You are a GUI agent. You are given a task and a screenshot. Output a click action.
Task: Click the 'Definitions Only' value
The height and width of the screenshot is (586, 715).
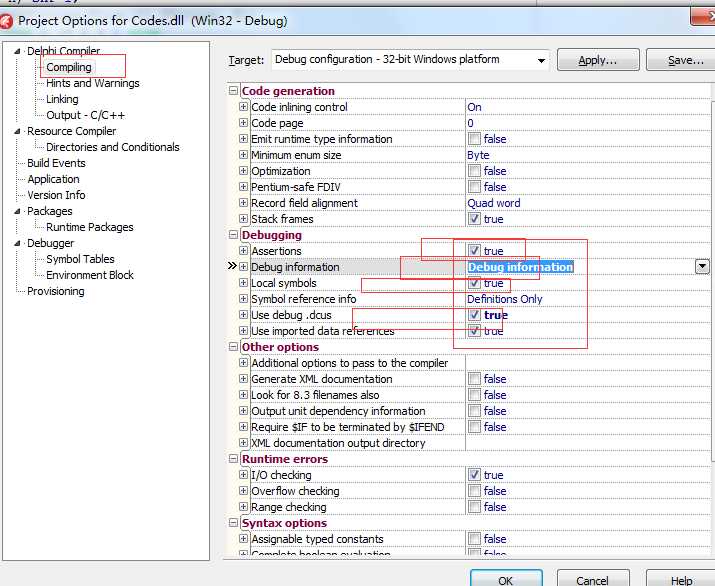(505, 299)
